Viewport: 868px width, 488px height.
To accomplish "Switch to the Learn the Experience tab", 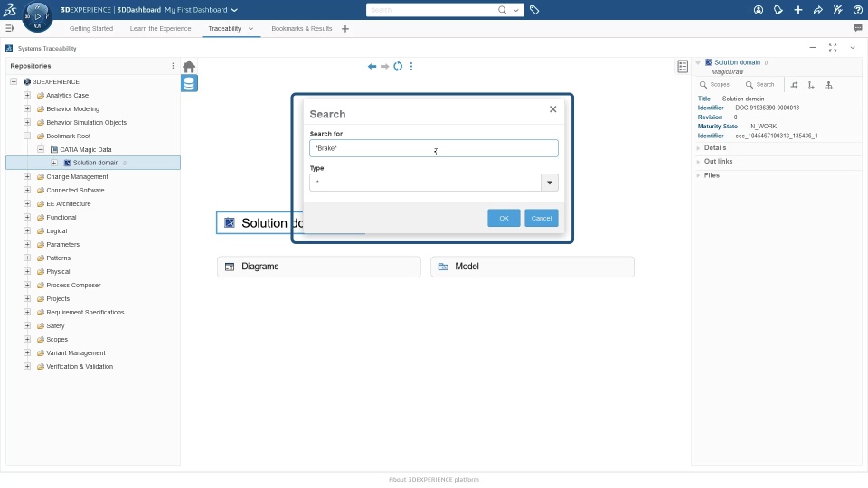I will pos(161,28).
